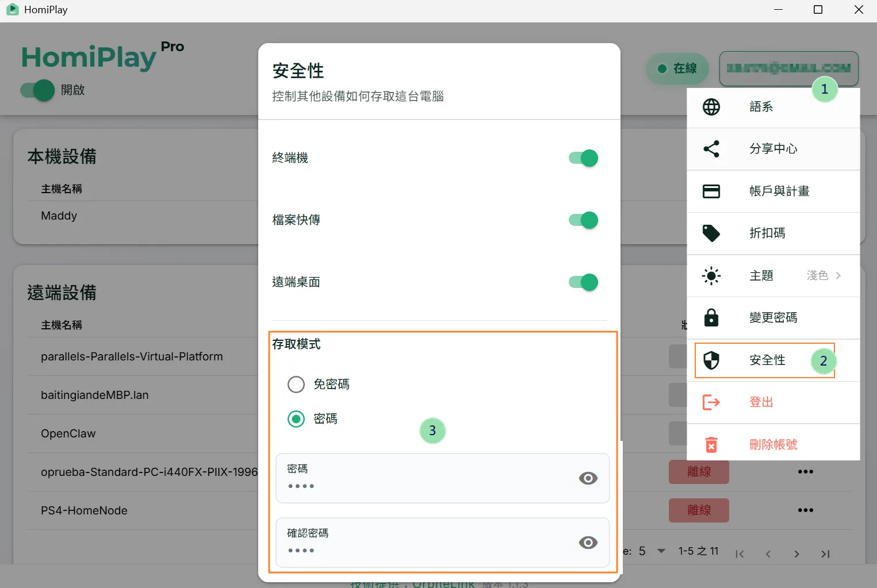Select the oprueba-Standard-PC-i440FX-PIIX-1996 device name

[x=150, y=472]
